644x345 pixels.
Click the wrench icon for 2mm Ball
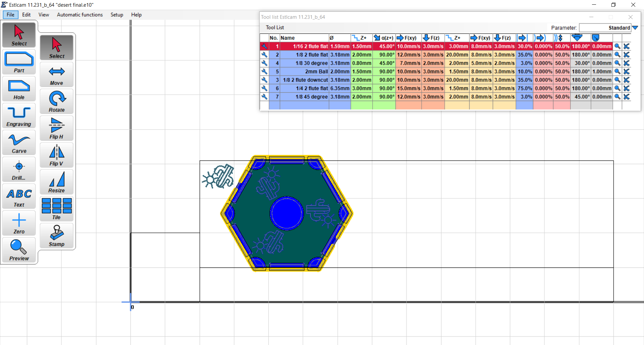click(264, 71)
